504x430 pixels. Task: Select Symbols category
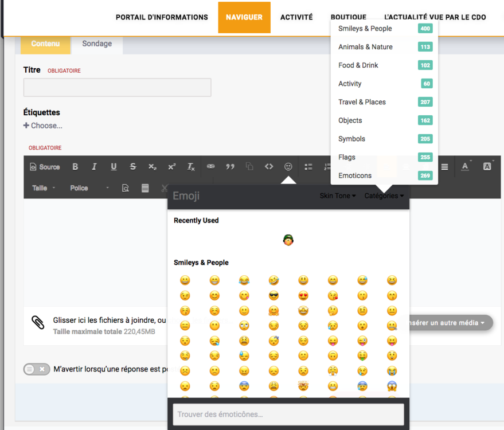click(384, 139)
